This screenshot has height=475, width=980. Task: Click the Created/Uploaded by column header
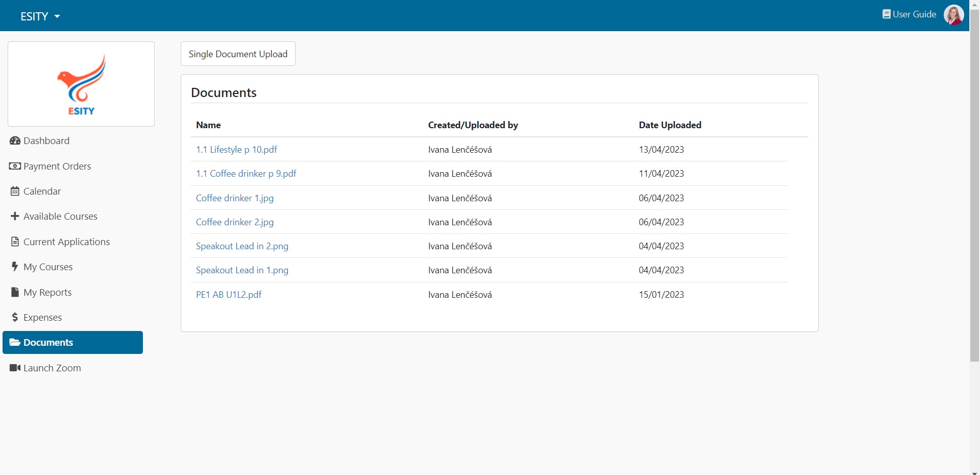click(473, 125)
